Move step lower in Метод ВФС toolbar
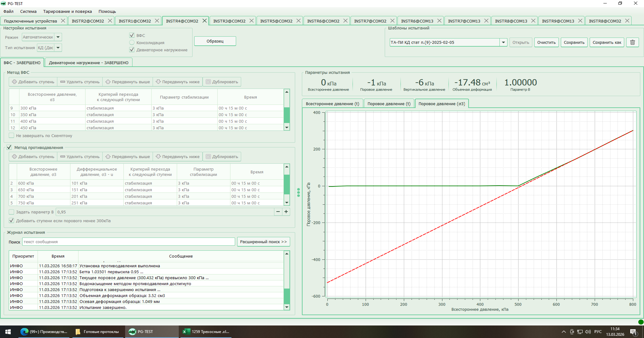 pyautogui.click(x=178, y=82)
